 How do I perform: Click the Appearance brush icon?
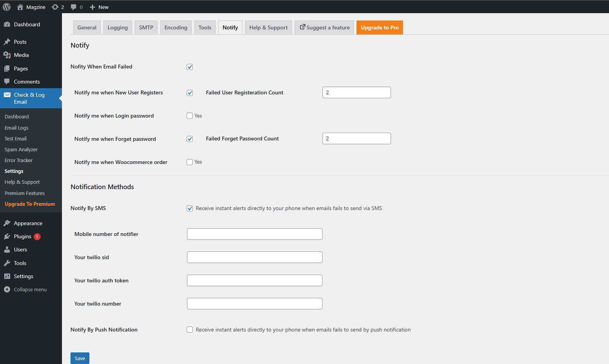(7, 223)
